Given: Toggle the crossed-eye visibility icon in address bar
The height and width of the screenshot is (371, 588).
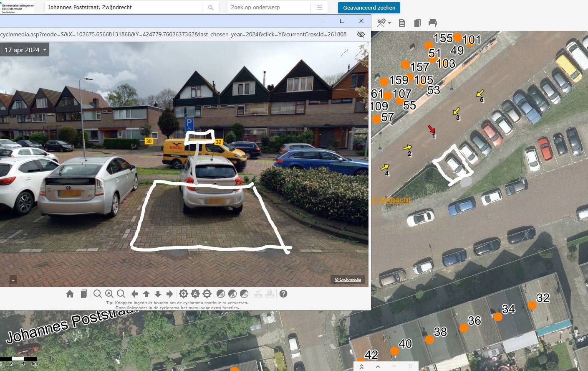Looking at the screenshot, I should [361, 34].
